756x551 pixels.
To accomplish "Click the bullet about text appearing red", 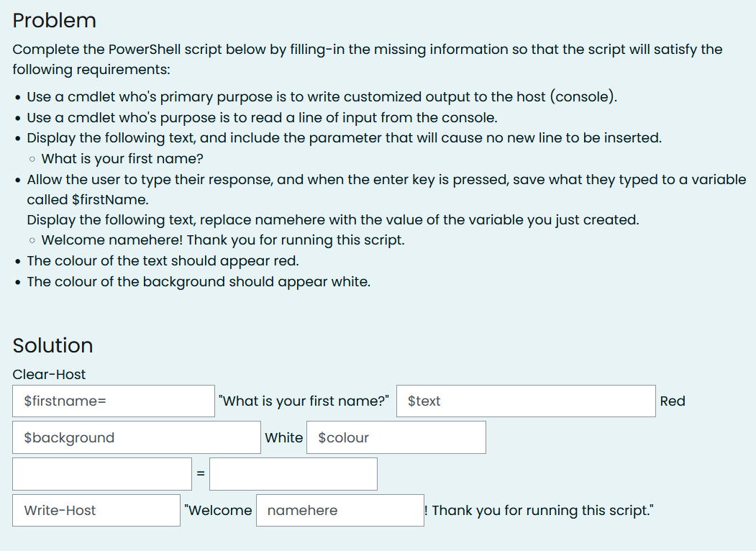I will tap(163, 261).
